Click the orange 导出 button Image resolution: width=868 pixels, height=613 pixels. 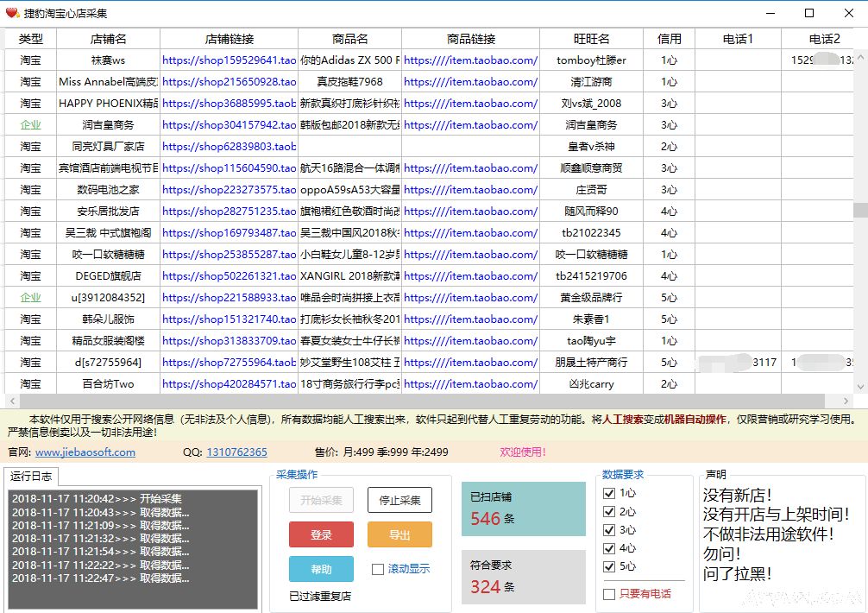(x=399, y=534)
